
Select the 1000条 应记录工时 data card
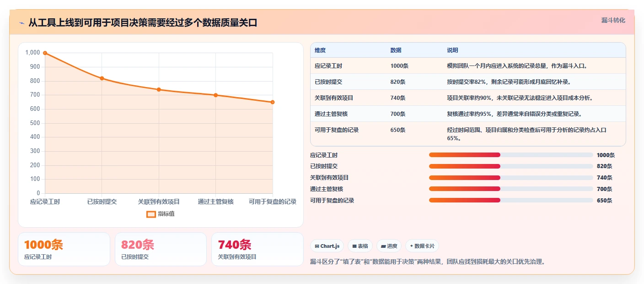64,249
